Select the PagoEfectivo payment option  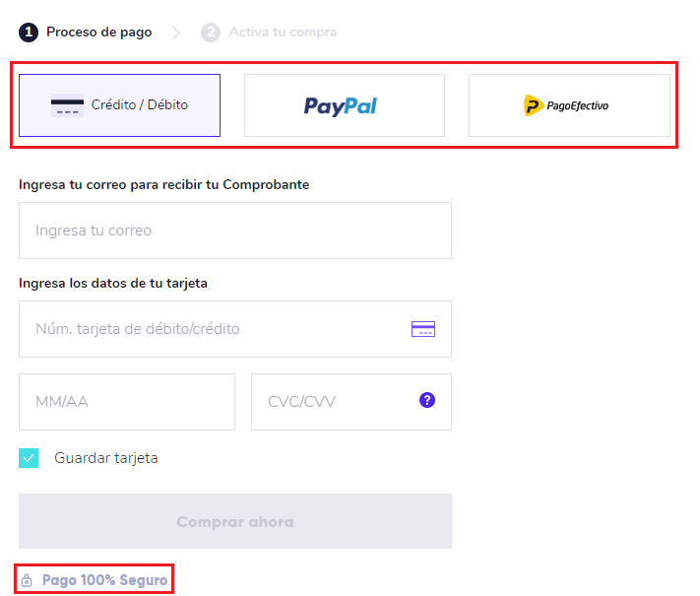(569, 105)
